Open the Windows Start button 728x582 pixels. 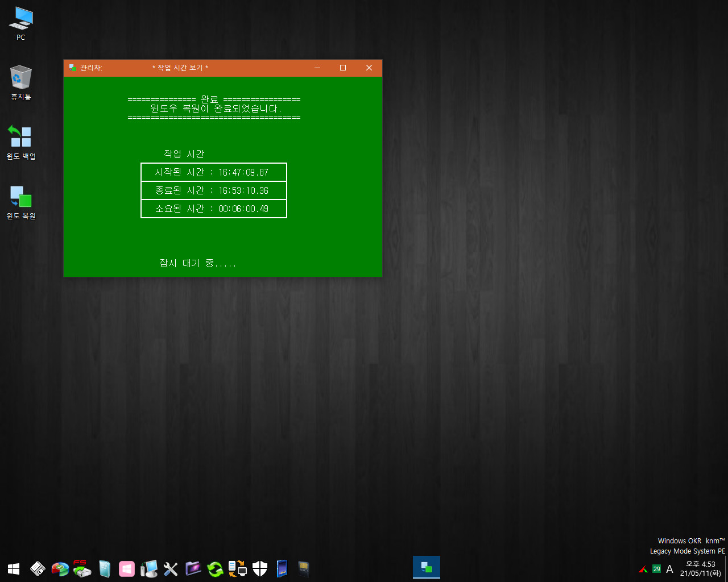click(x=14, y=568)
